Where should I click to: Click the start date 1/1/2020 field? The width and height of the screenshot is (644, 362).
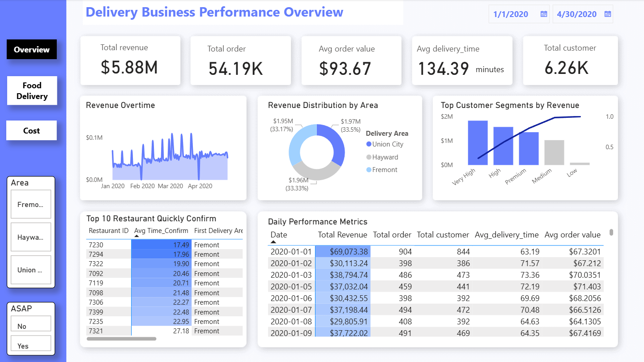pyautogui.click(x=511, y=14)
